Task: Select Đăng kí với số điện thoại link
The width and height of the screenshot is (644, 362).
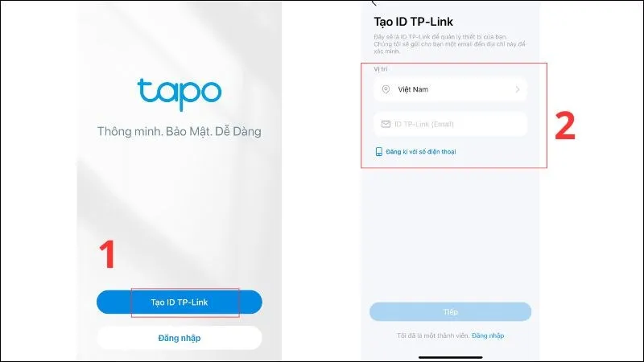Action: pos(420,152)
